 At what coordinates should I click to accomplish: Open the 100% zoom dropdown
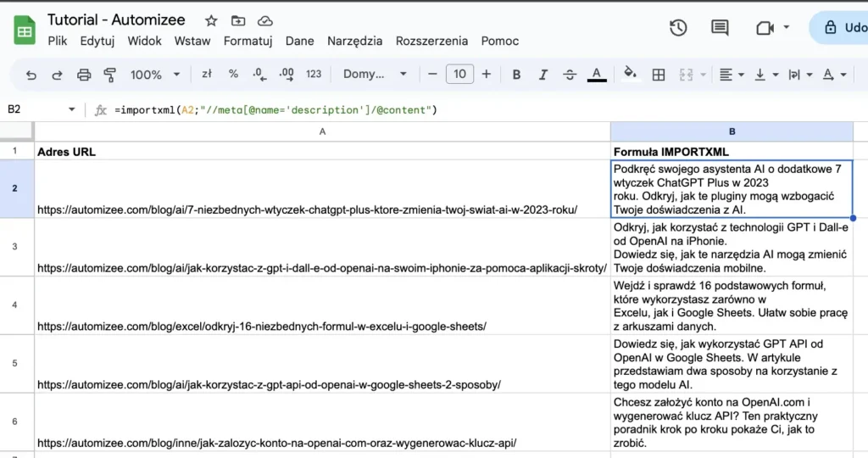point(155,74)
